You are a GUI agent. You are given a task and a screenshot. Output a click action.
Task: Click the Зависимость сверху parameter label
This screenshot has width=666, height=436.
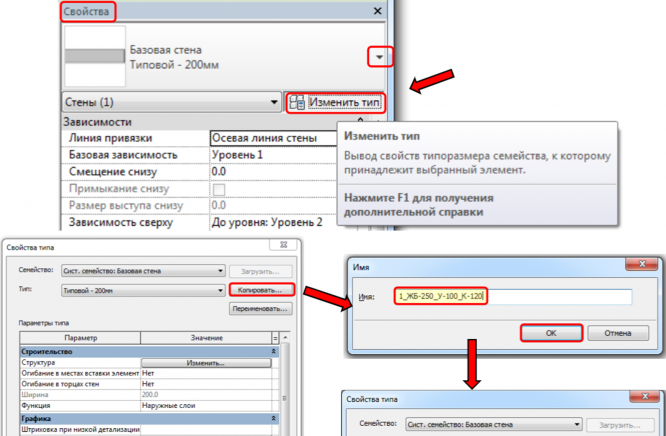click(121, 222)
